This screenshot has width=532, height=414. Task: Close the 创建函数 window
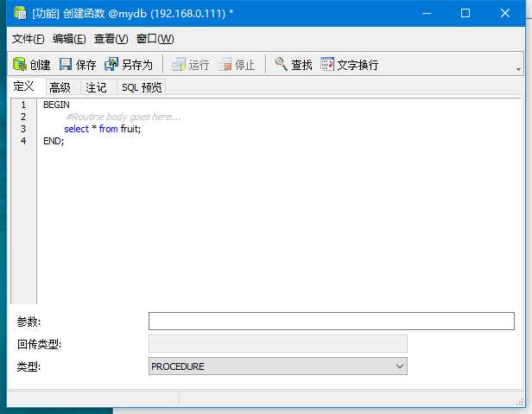click(505, 13)
